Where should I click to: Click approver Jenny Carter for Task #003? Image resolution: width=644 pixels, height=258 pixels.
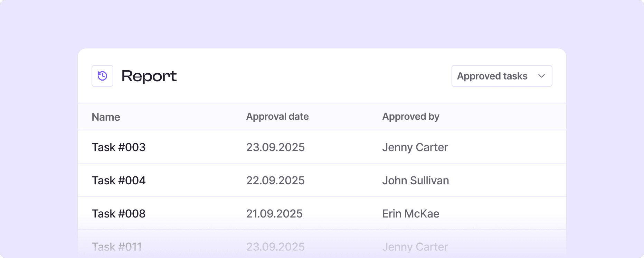415,147
